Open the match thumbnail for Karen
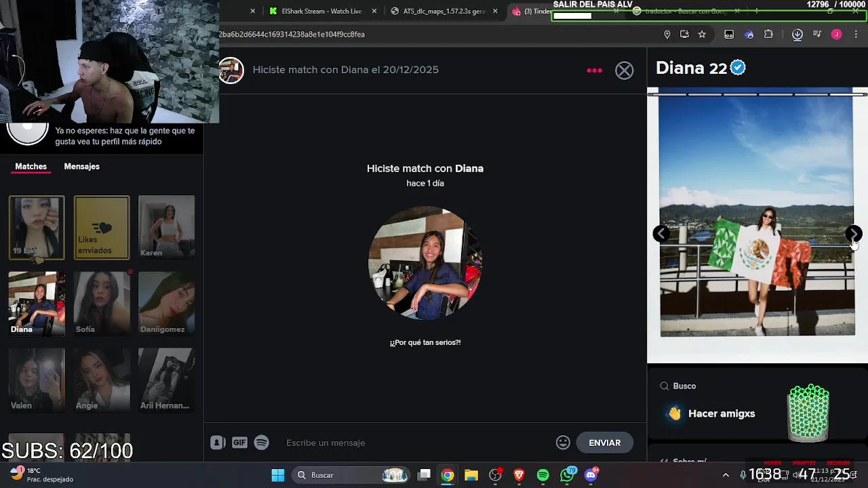 [166, 228]
